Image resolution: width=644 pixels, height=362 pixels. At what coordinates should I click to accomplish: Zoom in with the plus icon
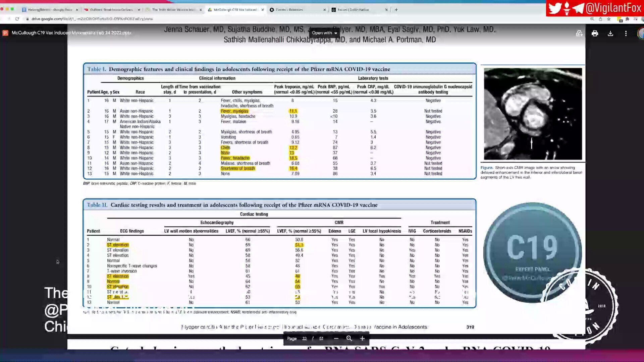[x=362, y=339]
